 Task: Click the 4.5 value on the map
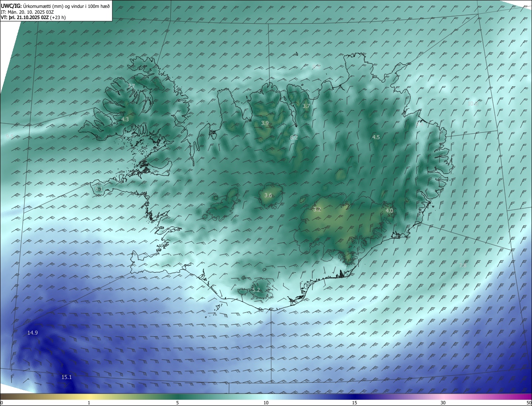coord(376,137)
